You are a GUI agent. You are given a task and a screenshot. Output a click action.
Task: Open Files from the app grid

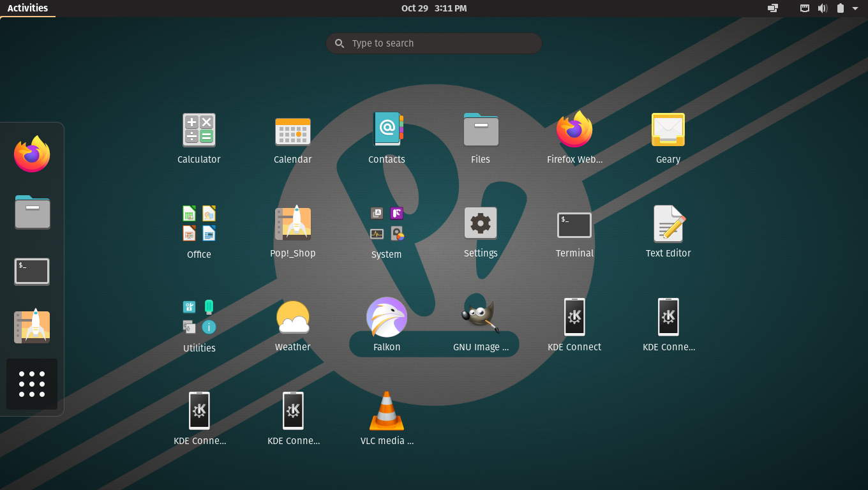481,130
